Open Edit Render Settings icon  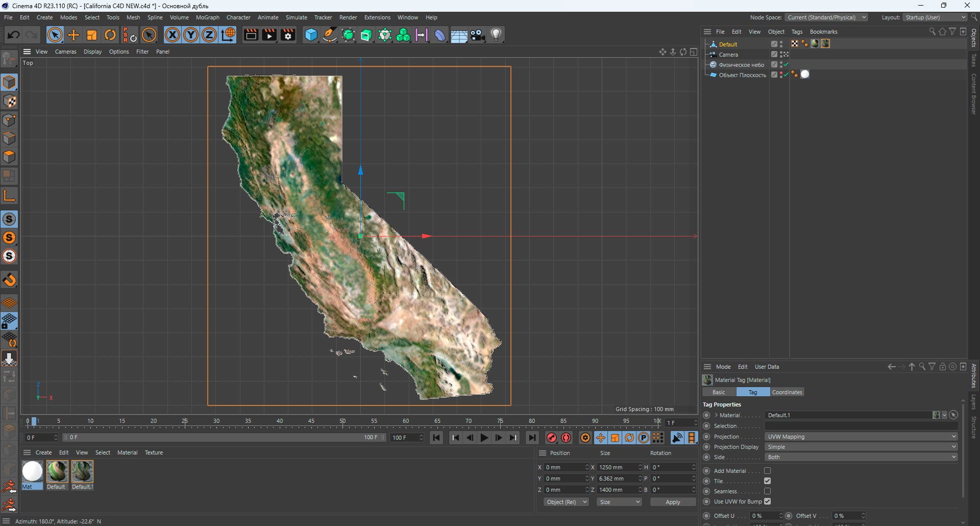tap(288, 35)
